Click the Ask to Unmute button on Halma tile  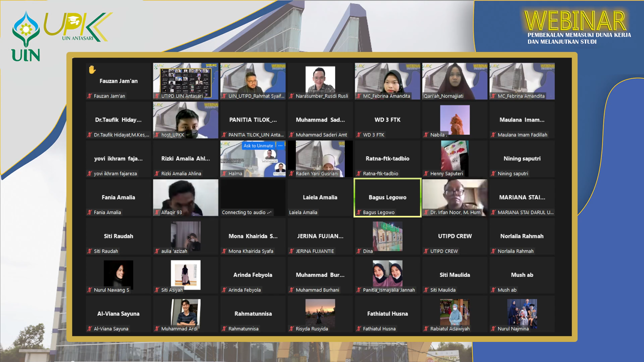pyautogui.click(x=258, y=145)
